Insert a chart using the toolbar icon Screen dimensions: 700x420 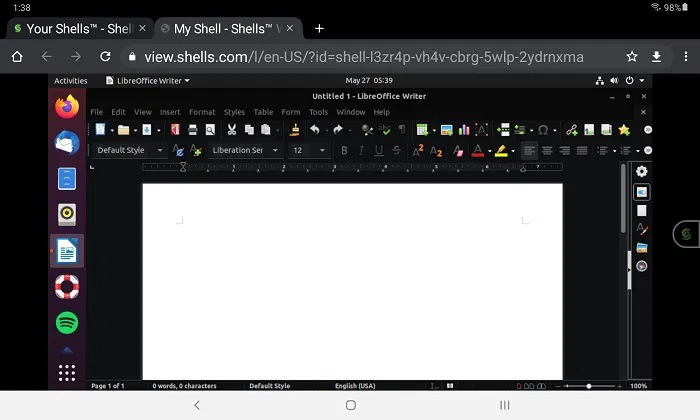coord(464,130)
